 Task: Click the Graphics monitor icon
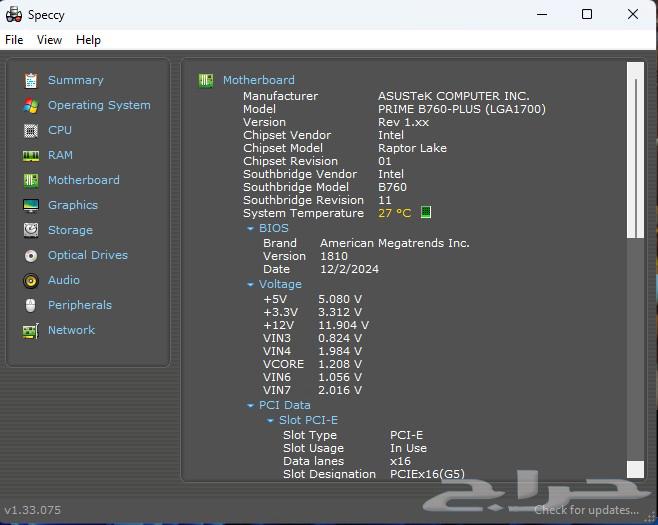click(31, 205)
